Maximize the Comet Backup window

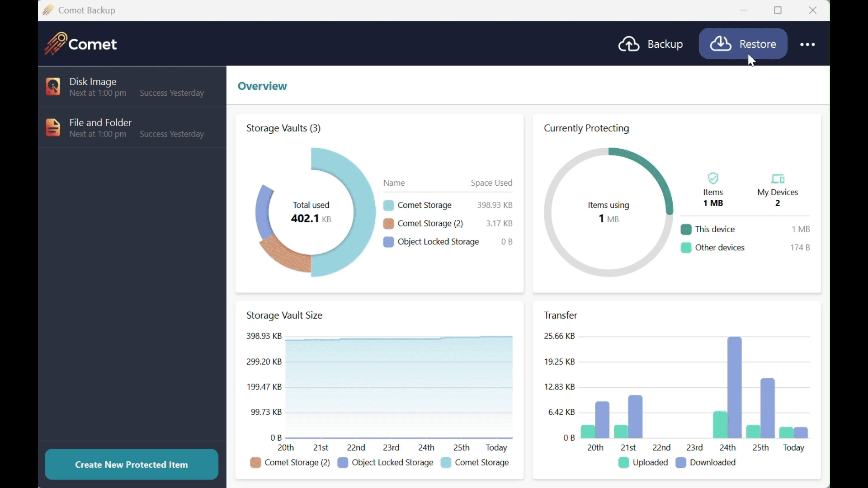[778, 10]
